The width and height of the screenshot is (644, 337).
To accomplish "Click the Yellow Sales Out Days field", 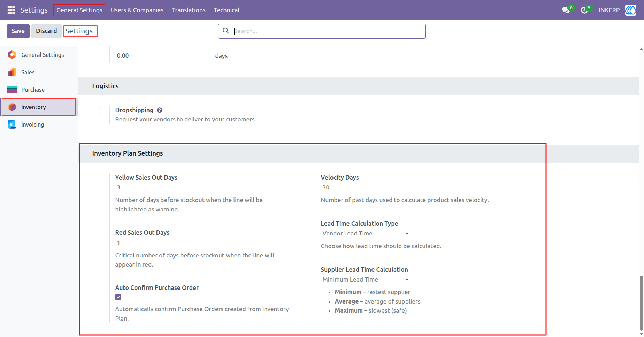I will pos(159,188).
